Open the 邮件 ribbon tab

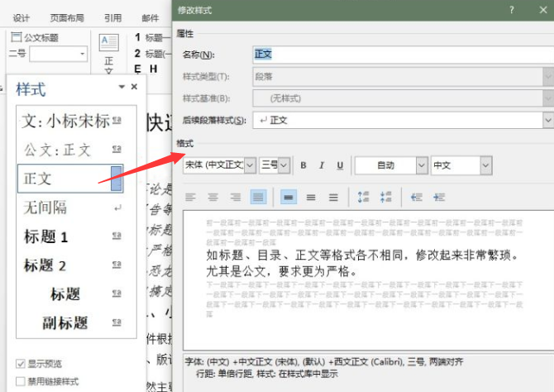pyautogui.click(x=150, y=18)
